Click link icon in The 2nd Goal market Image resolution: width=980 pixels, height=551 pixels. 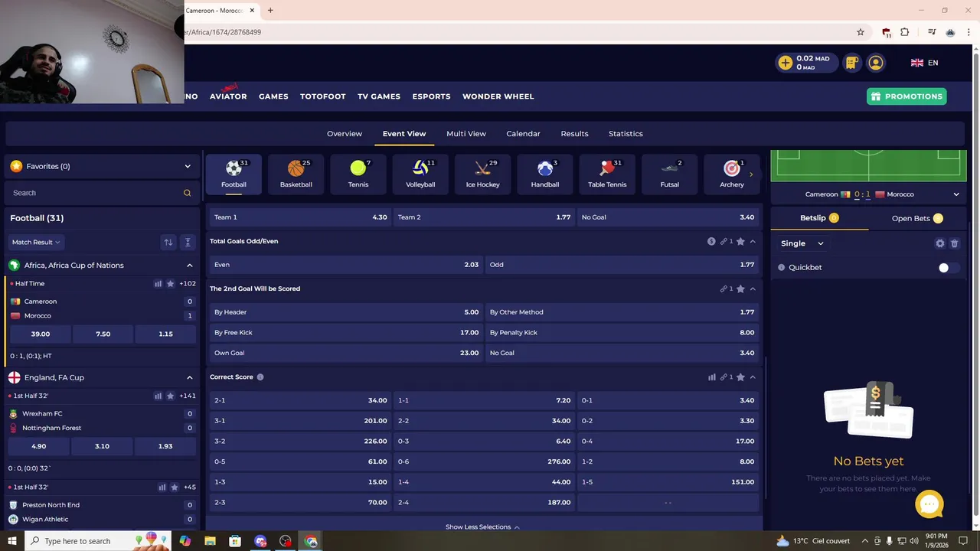click(x=724, y=289)
